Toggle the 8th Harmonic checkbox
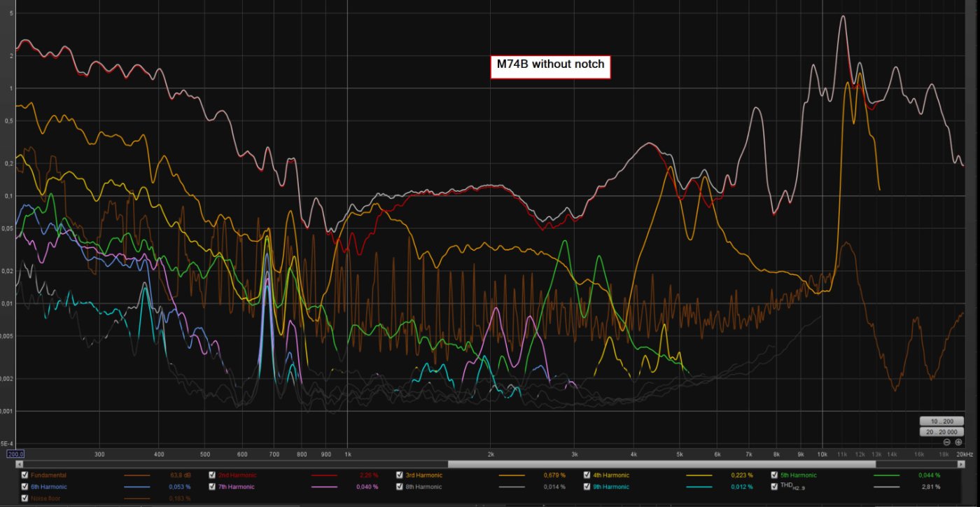 400,486
